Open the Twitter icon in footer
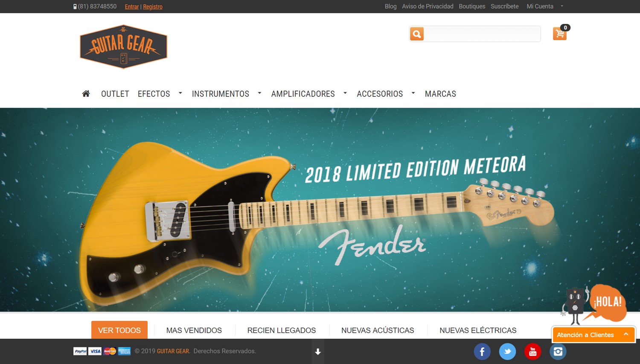 coord(507,352)
